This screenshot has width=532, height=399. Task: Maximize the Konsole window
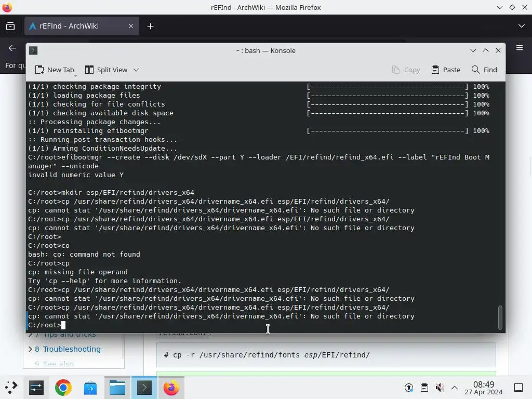tap(486, 50)
